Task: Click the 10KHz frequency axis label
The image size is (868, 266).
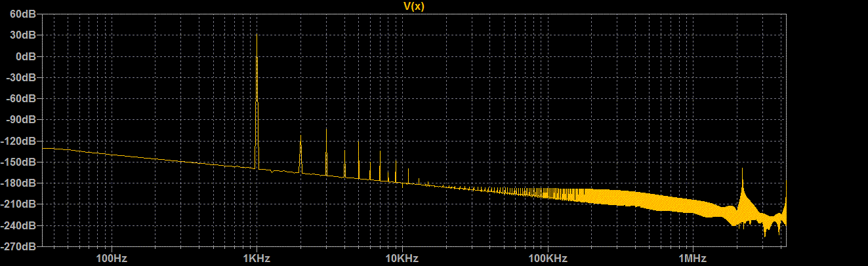Action: click(402, 258)
